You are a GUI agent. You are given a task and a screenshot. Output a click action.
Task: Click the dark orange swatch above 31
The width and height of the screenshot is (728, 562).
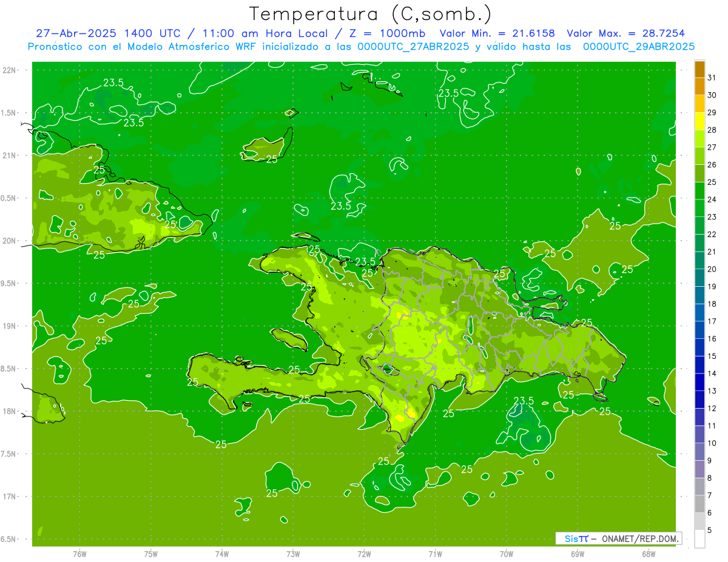pyautogui.click(x=699, y=69)
